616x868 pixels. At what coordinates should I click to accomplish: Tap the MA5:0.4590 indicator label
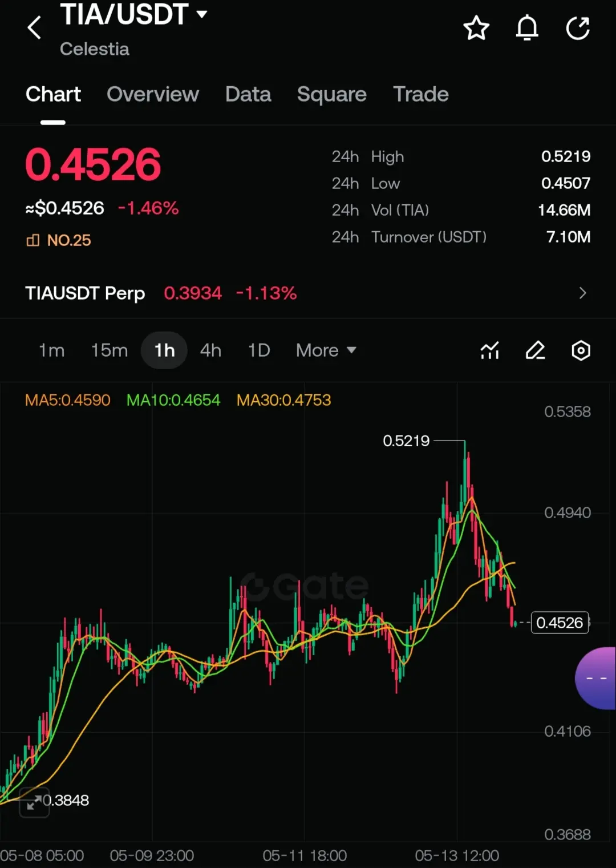(x=68, y=400)
